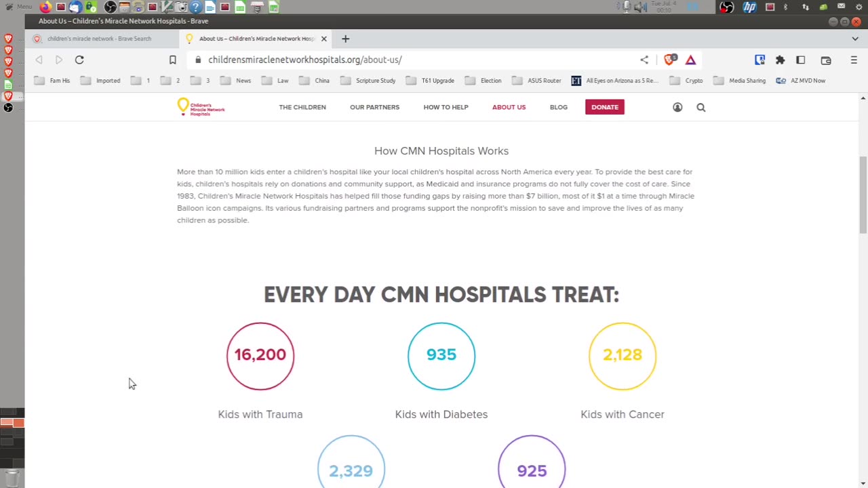Open the Bluetooth tray icon
The height and width of the screenshot is (488, 868).
tap(786, 7)
